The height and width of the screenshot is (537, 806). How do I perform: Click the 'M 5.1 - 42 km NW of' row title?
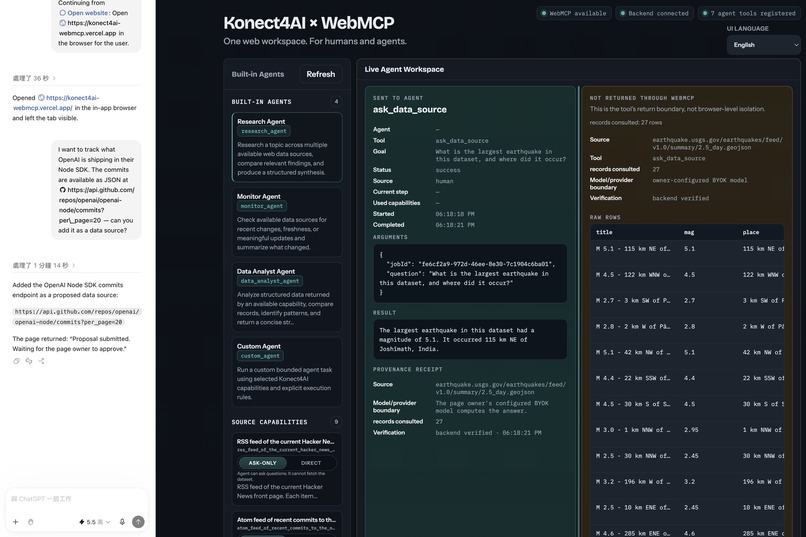633,353
